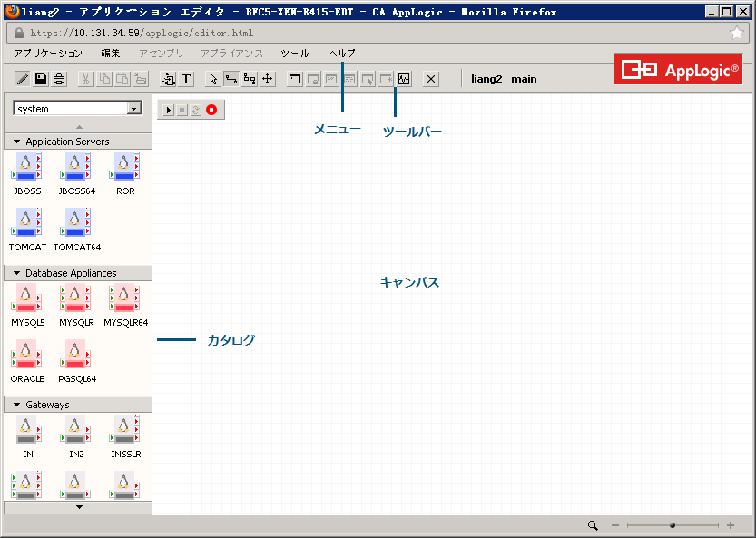Click the grey square stop button
This screenshot has width=756, height=538.
point(182,111)
